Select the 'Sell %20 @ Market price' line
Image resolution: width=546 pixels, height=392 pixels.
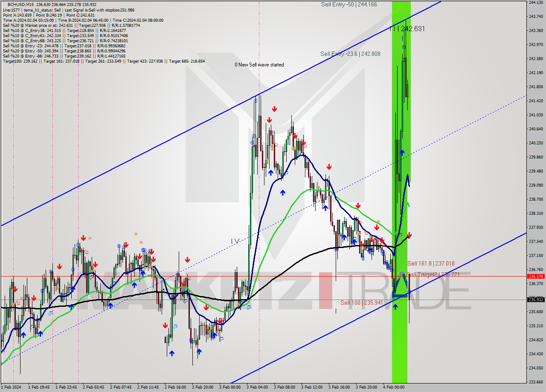[71, 25]
